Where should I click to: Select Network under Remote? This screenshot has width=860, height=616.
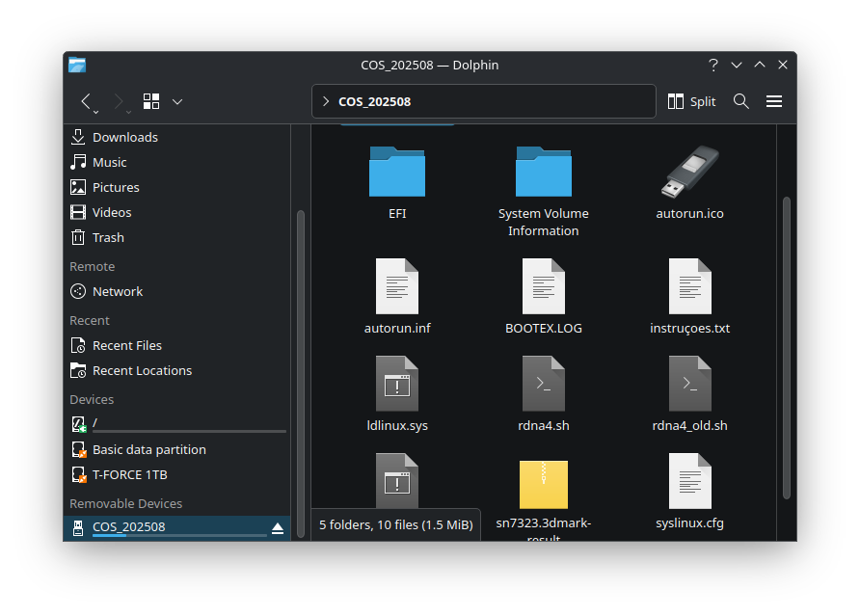click(117, 291)
